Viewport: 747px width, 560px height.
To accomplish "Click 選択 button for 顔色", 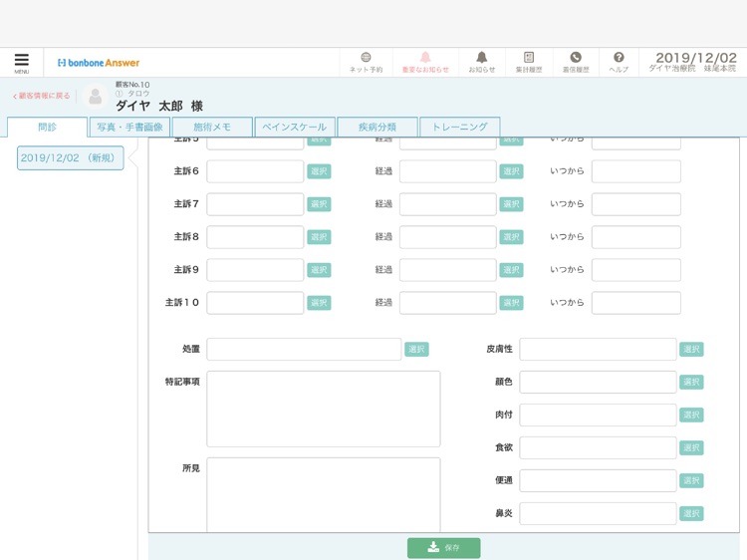I will [691, 382].
